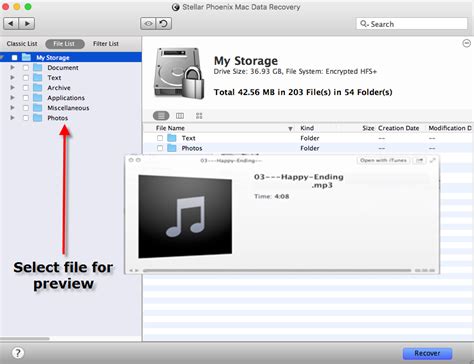
Task: Click Open with iTunes button
Action: click(383, 161)
